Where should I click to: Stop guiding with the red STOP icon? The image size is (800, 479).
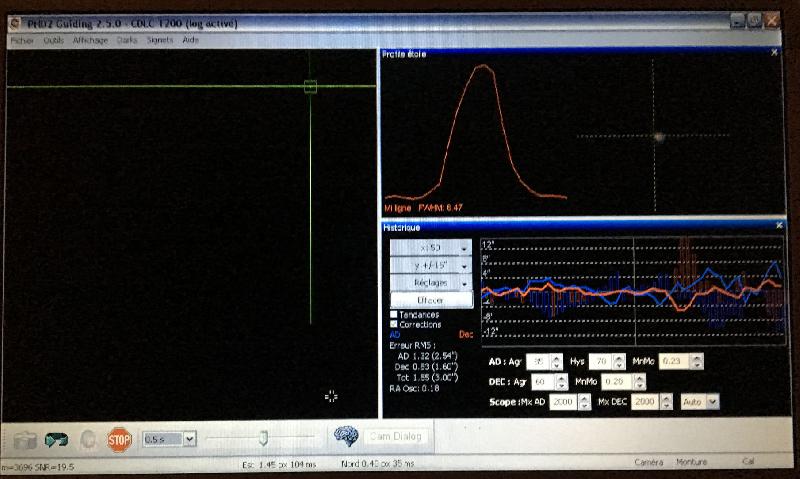(x=119, y=440)
